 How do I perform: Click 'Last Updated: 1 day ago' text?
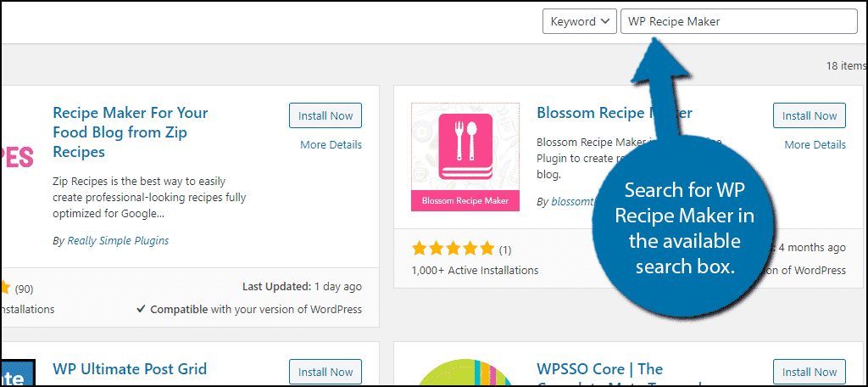pyautogui.click(x=303, y=287)
